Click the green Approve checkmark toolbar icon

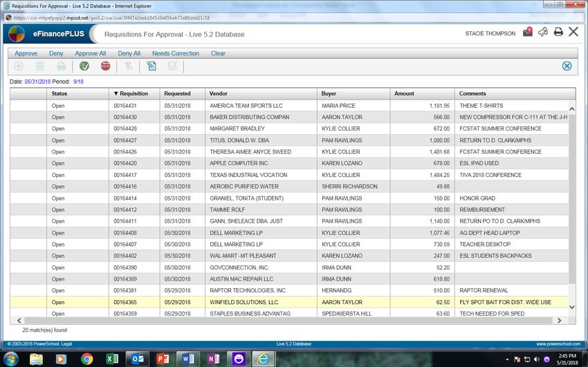click(84, 66)
